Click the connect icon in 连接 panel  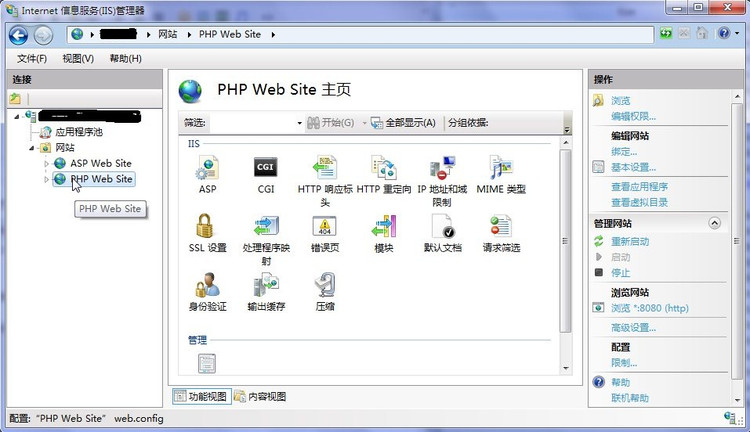pyautogui.click(x=15, y=99)
